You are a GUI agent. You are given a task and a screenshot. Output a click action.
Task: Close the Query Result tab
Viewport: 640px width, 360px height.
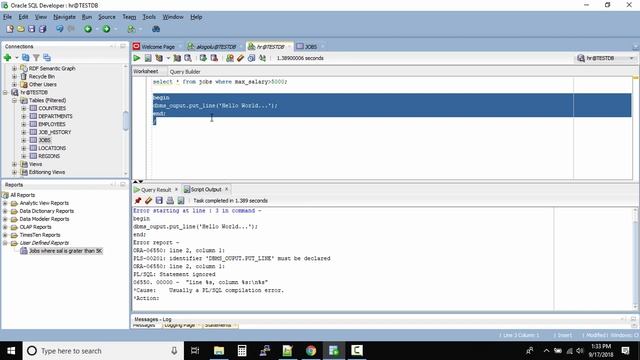click(176, 189)
